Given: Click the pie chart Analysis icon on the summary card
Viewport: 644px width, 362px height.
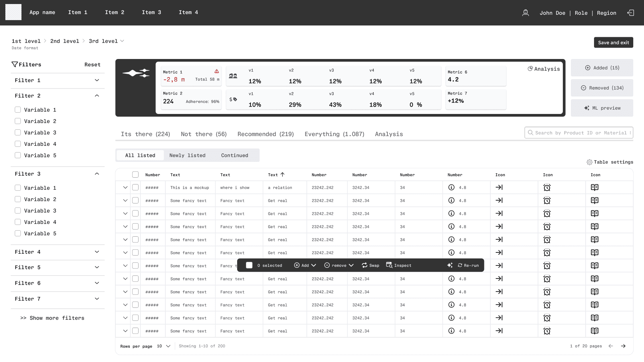Looking at the screenshot, I should point(530,69).
